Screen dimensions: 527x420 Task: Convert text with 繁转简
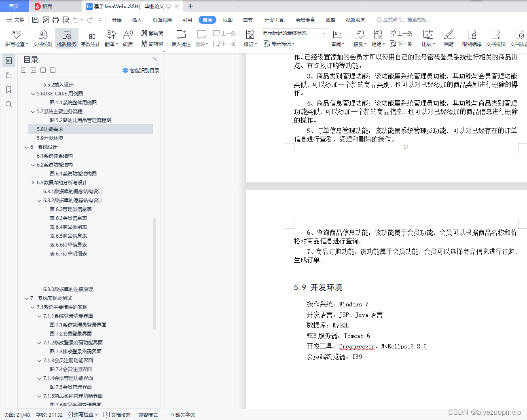click(x=152, y=34)
